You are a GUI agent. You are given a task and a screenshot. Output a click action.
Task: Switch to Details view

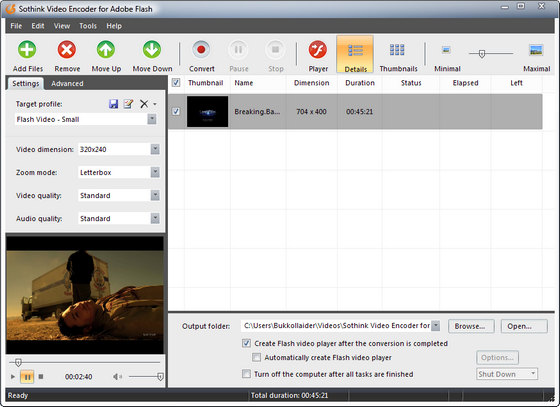tap(355, 54)
